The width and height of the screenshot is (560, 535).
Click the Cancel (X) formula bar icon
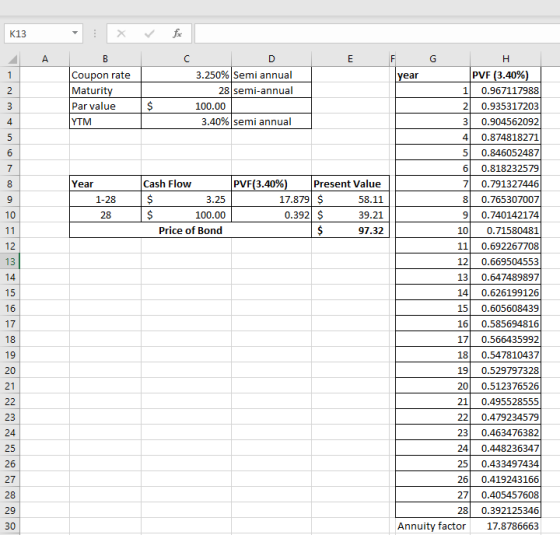coord(121,34)
